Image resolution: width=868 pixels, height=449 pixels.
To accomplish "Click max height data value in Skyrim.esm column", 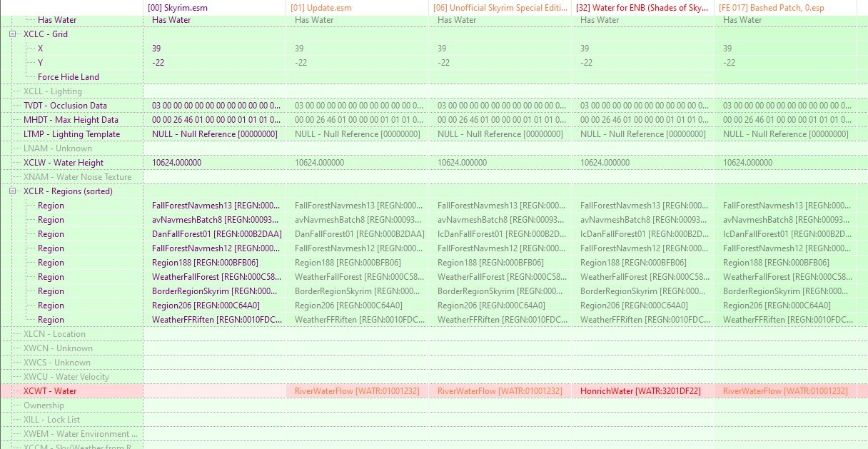I will pyautogui.click(x=216, y=120).
